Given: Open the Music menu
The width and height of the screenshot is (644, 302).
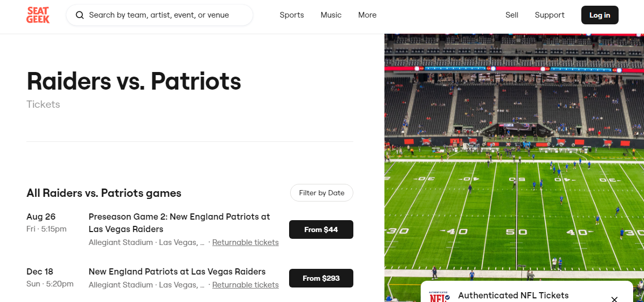Looking at the screenshot, I should click(331, 15).
